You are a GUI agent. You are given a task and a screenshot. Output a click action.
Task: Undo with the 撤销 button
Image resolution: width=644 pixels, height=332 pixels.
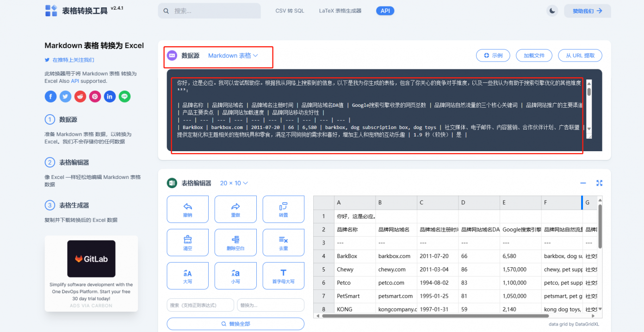click(188, 209)
